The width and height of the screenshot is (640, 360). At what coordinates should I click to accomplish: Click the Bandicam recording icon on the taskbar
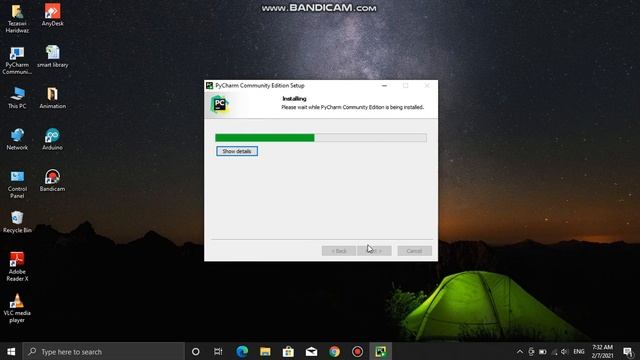(358, 351)
